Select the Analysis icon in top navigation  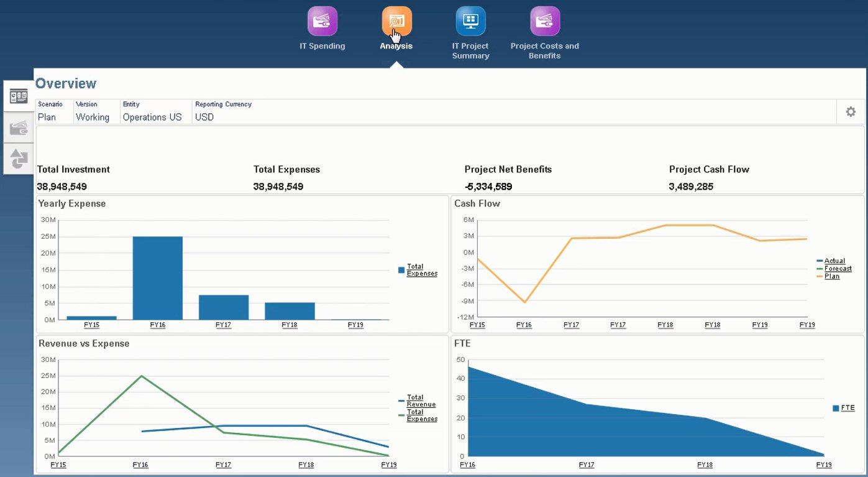click(x=396, y=20)
